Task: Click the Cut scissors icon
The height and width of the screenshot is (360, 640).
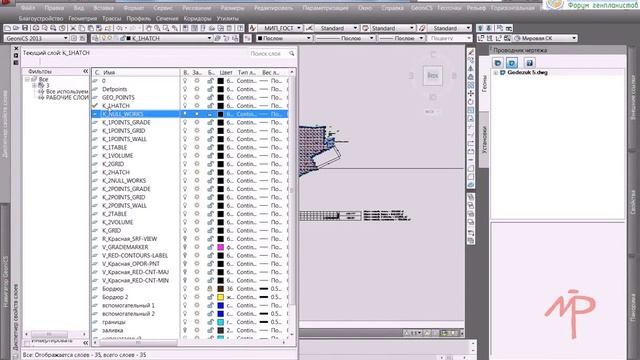Action: (73, 28)
